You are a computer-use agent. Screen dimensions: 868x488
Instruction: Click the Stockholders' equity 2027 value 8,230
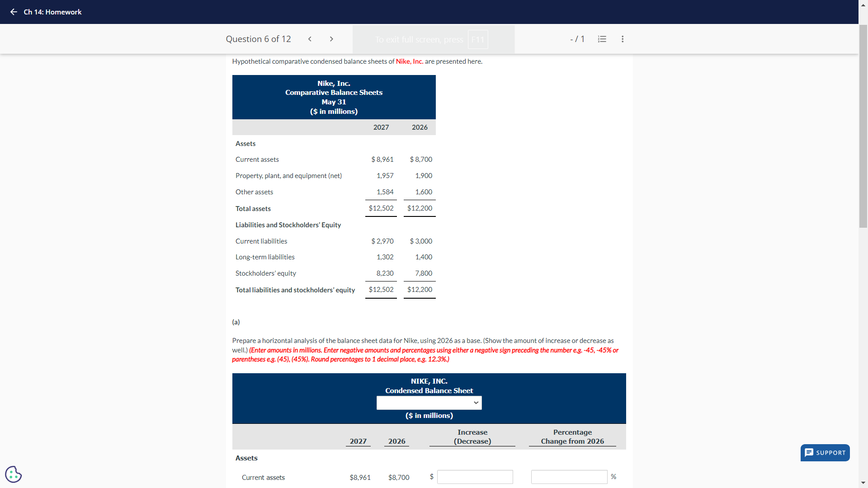[x=385, y=273]
